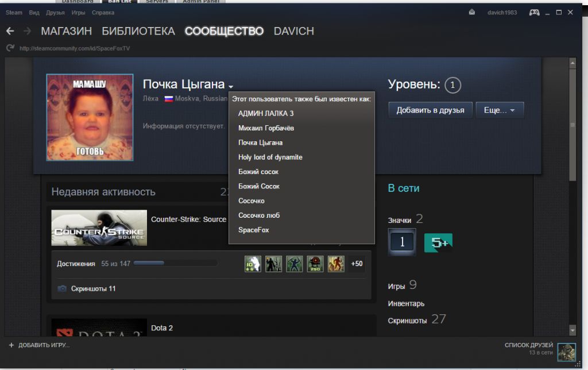Go back with the left arrow

coord(10,31)
